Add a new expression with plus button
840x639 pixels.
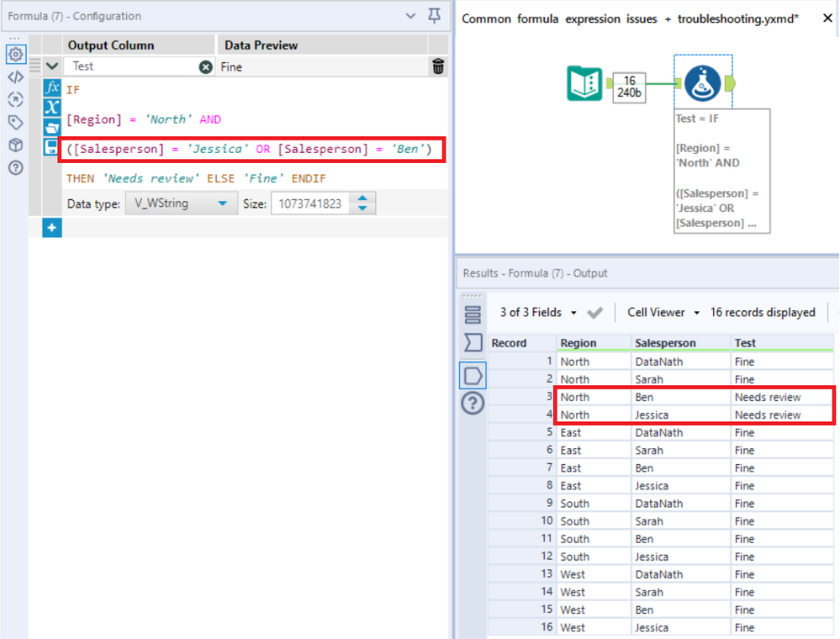(52, 228)
